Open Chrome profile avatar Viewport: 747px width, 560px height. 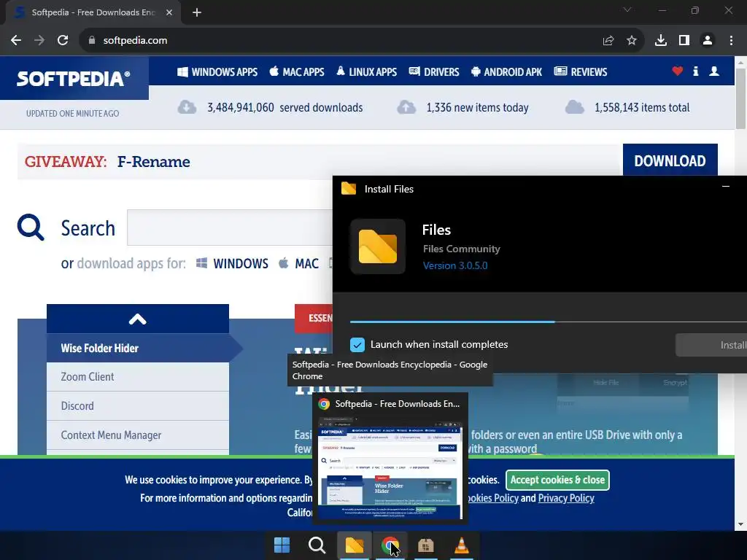coord(708,41)
